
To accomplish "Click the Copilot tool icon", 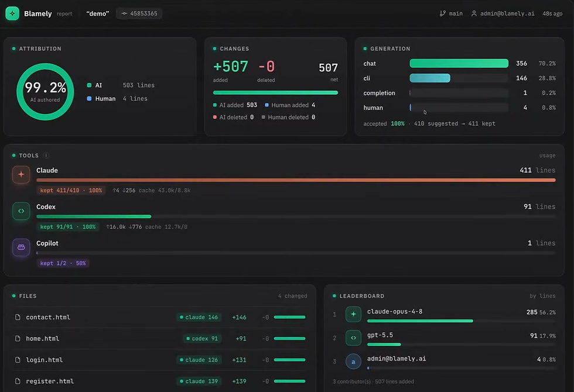I will click(21, 247).
